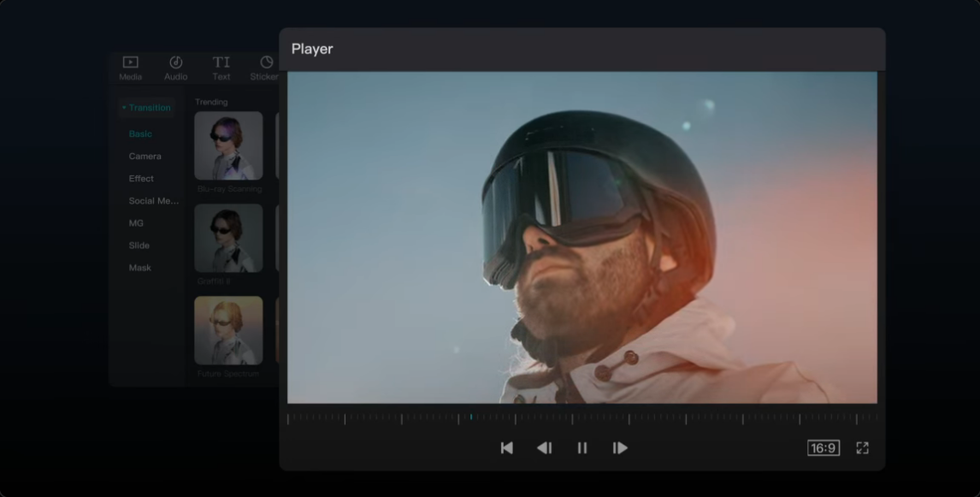Pause the video playback
Screen dimensions: 980x497
tap(581, 447)
